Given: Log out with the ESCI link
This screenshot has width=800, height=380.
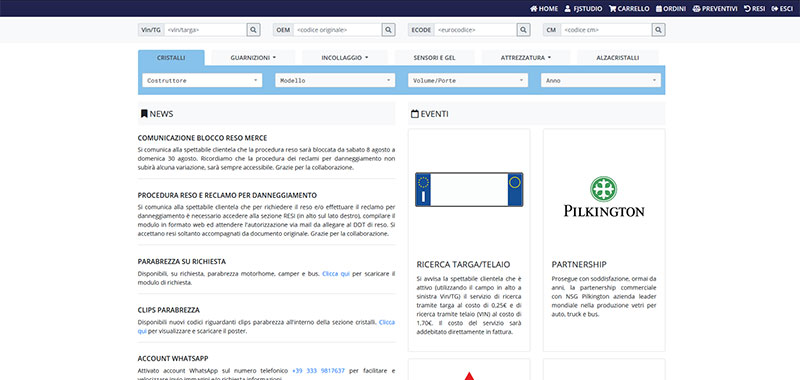Looking at the screenshot, I should pos(782,9).
